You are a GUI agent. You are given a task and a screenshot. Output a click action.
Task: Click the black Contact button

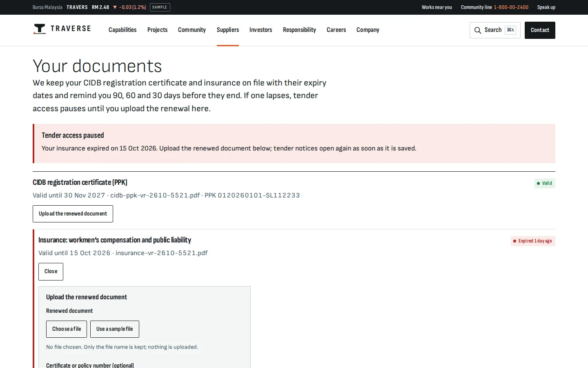pyautogui.click(x=540, y=30)
